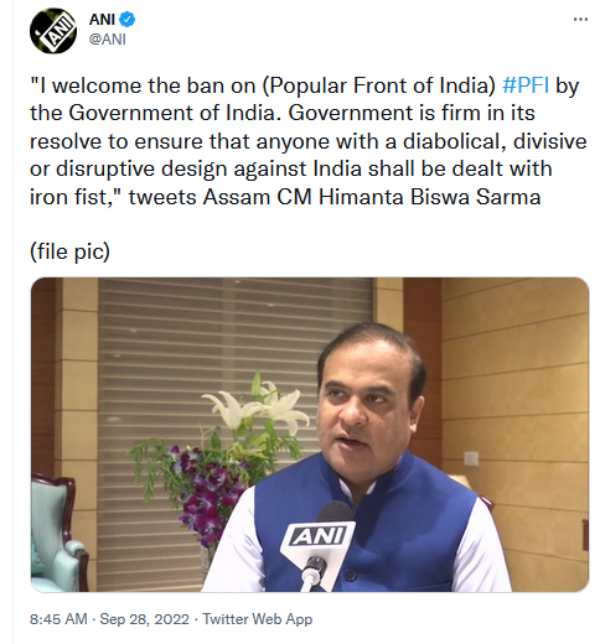Open the tweet's three-dot more menu
The image size is (600, 644).
coord(580,19)
